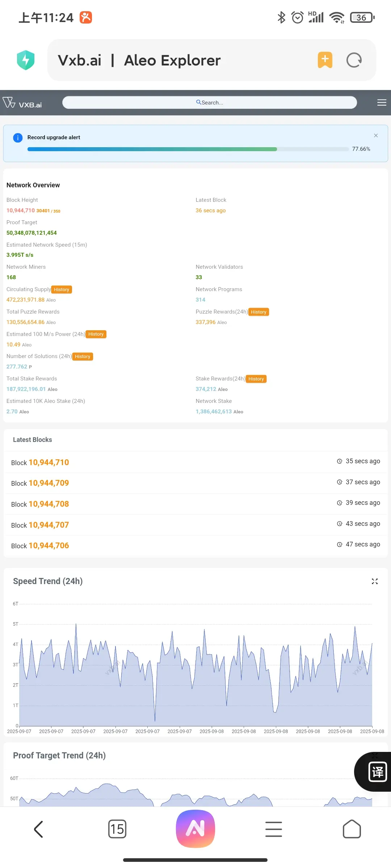Open the hamburger menu in site header

[x=382, y=103]
